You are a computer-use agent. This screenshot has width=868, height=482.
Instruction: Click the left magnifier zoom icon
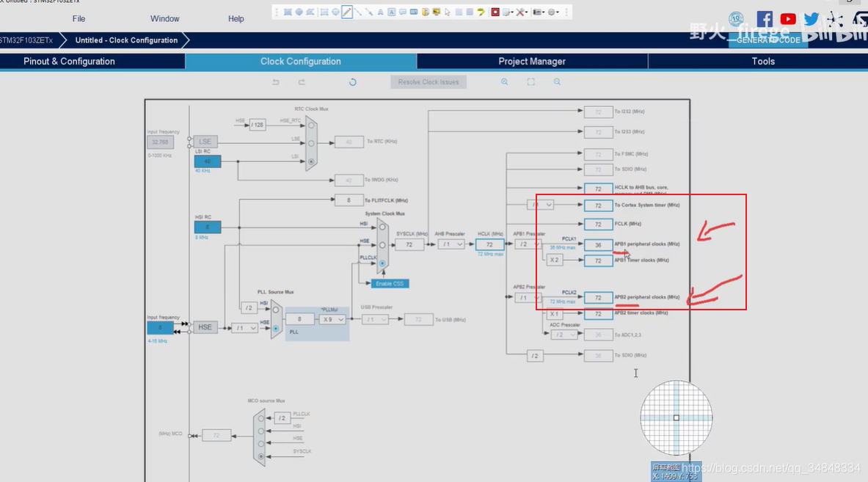coord(504,82)
